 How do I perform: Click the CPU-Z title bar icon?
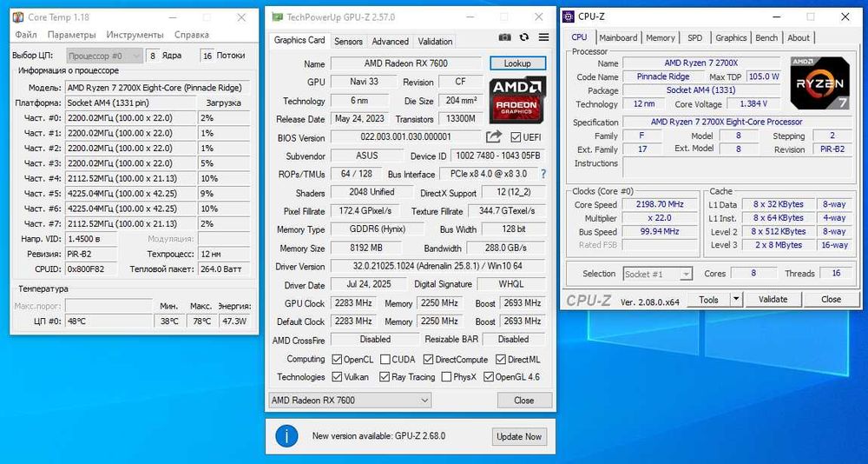[569, 17]
